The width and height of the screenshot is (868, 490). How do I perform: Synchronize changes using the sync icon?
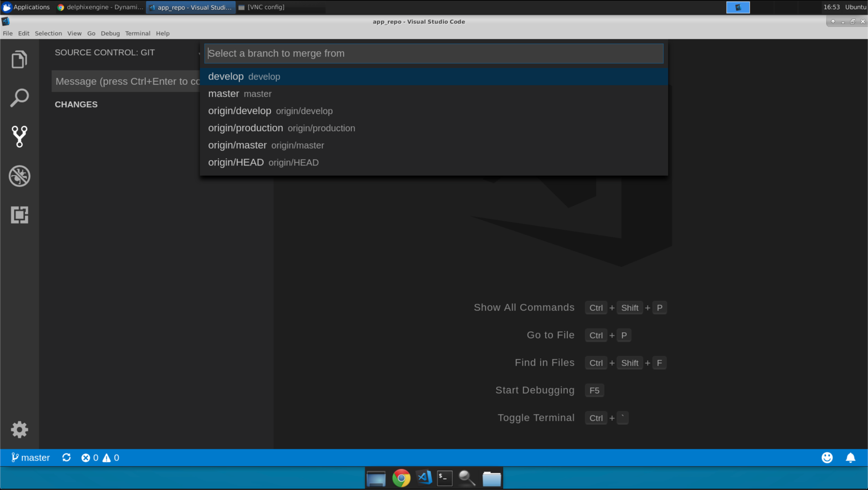(67, 457)
